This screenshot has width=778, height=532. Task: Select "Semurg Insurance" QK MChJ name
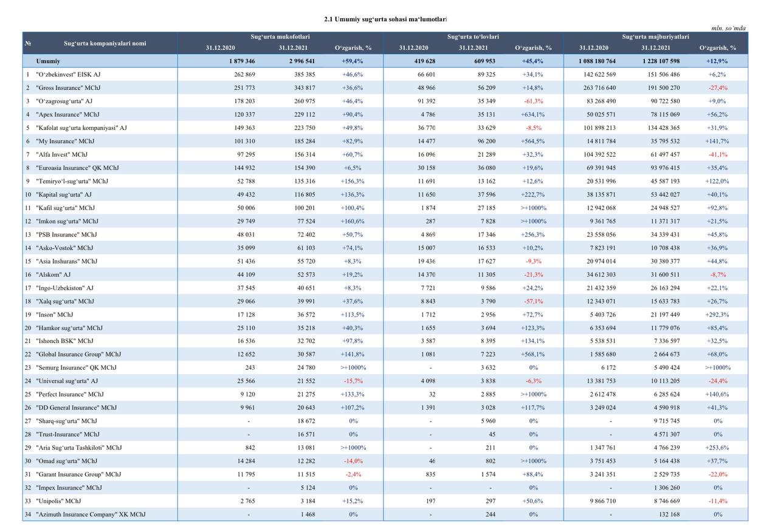(76, 368)
